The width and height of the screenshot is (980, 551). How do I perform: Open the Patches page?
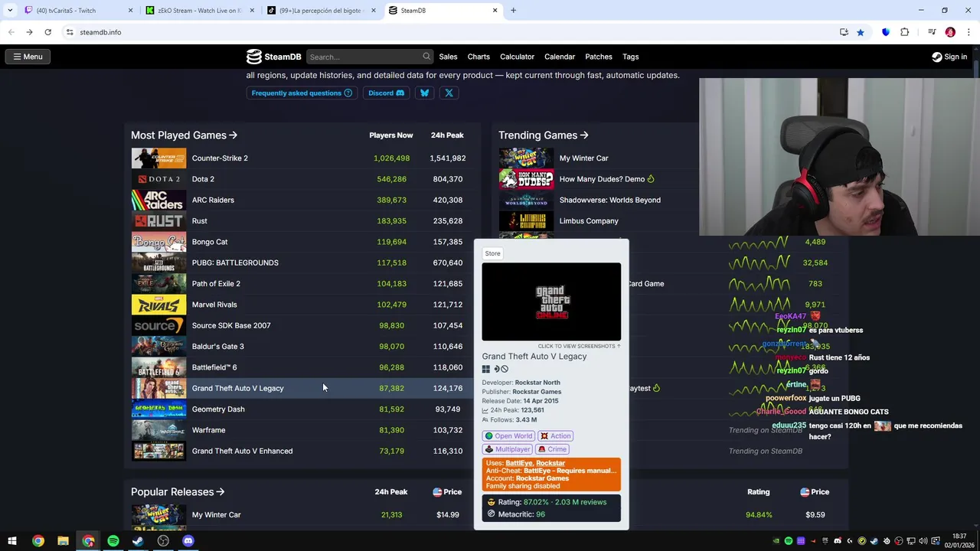pos(599,57)
